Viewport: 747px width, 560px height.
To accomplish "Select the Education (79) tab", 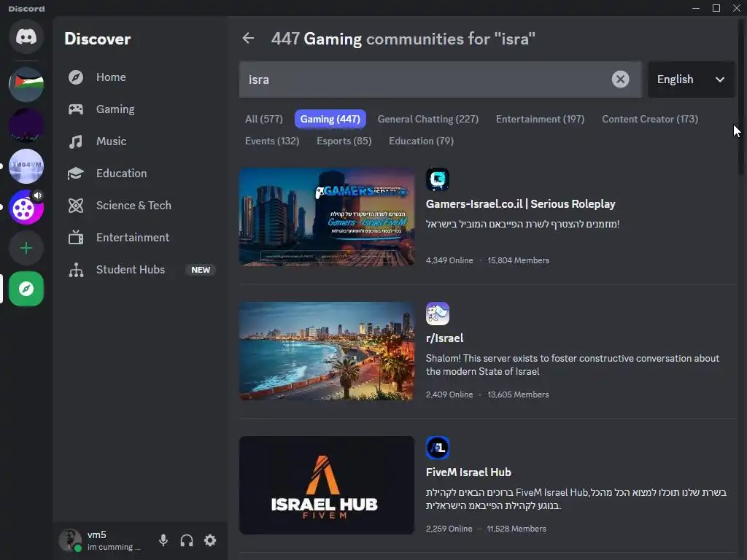I will 421,141.
